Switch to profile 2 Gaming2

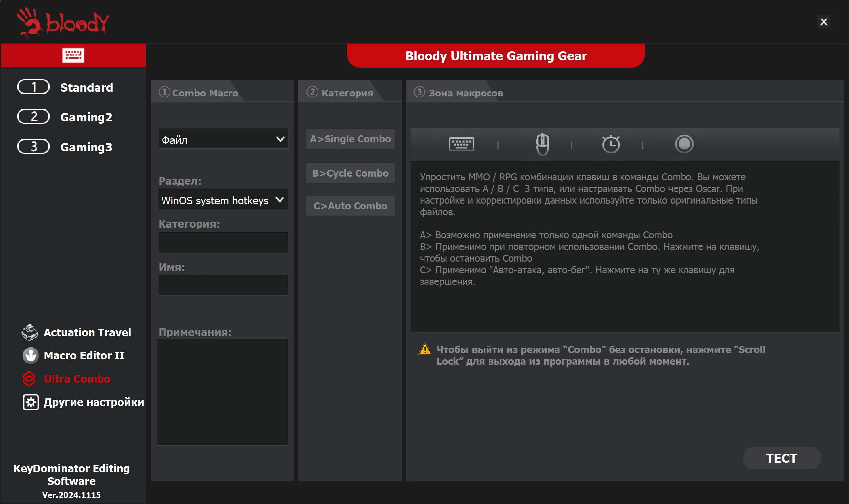tap(33, 117)
